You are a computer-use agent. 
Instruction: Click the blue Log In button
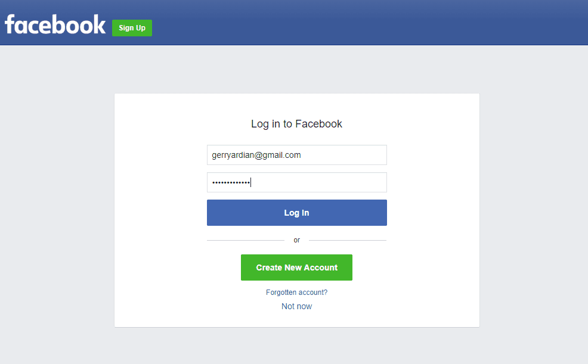296,213
